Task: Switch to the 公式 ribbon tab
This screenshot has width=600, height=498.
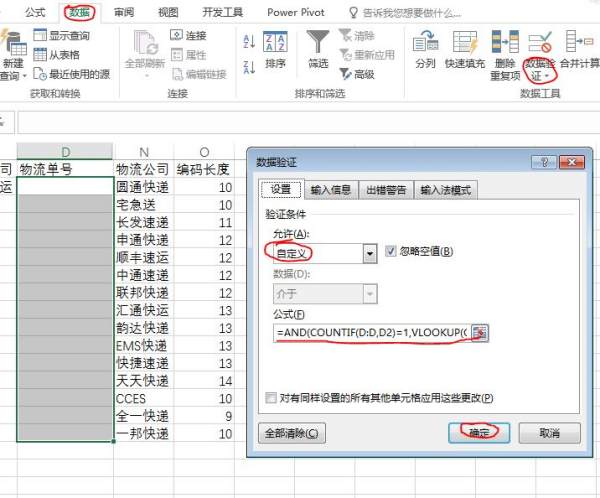Action: [x=35, y=12]
